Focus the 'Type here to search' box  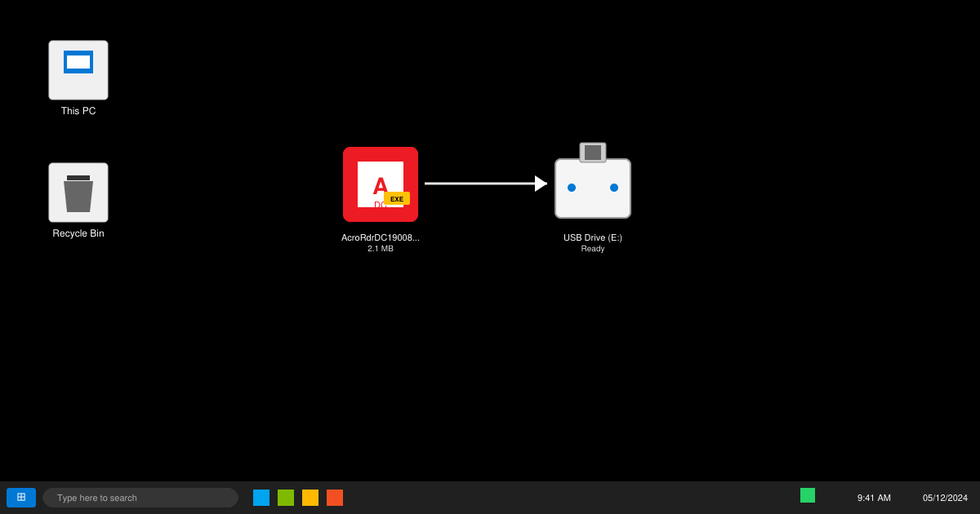140,498
